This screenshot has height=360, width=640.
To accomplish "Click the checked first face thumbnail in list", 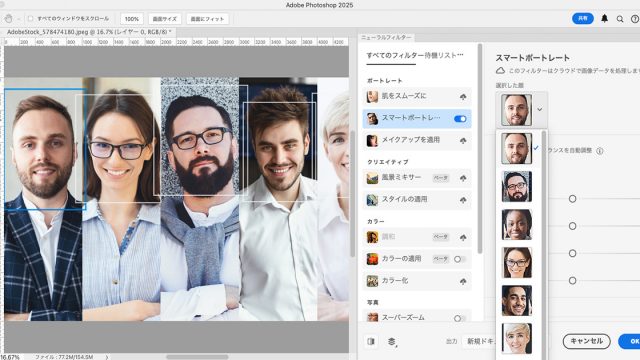I will (x=517, y=149).
